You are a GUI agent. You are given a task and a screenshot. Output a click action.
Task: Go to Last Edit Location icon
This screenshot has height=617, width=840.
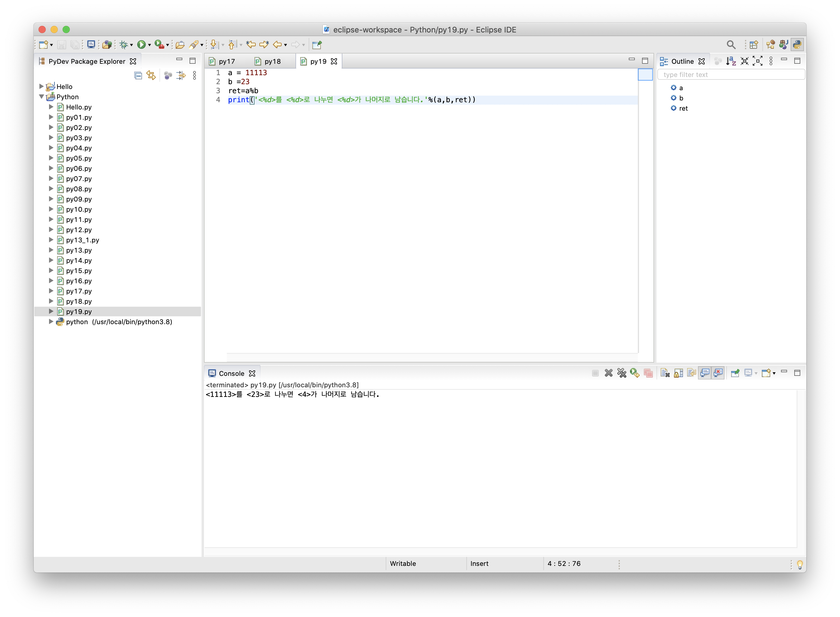[x=251, y=45]
